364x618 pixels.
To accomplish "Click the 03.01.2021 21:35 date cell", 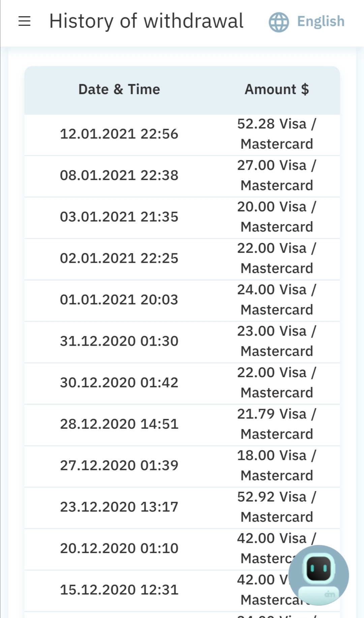I will pos(119,217).
